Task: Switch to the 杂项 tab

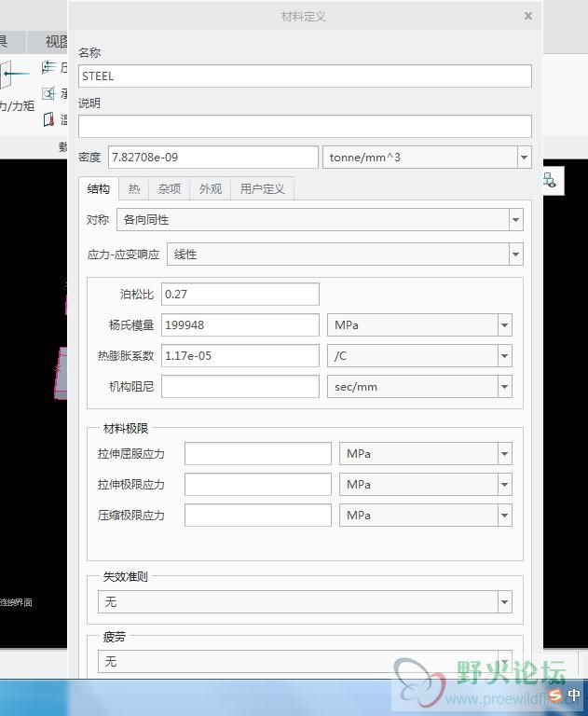Action: 170,188
